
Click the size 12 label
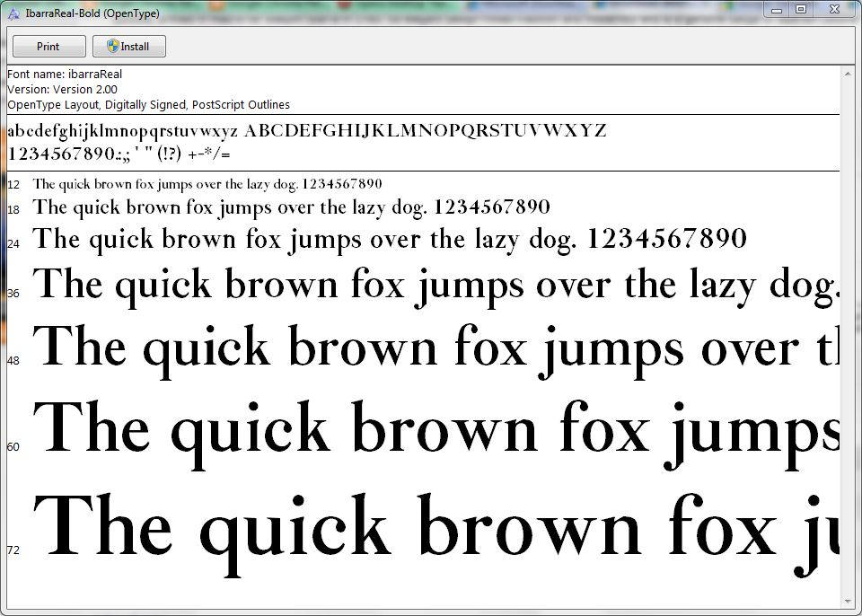[x=13, y=185]
